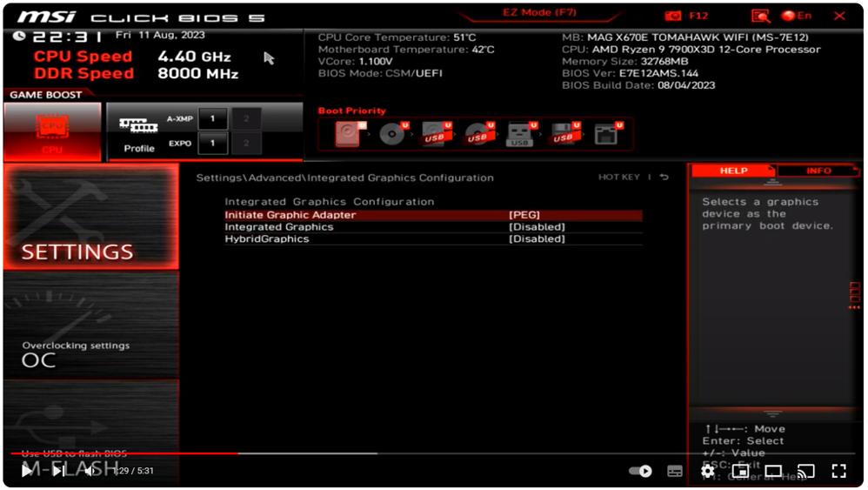Click the Memory Size 32768MB text
868x490 pixels.
pos(625,62)
